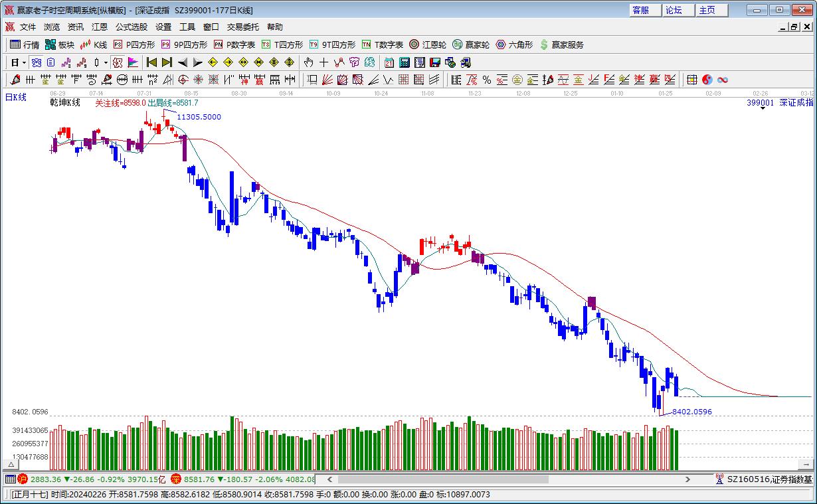Open the 交易委托 menu

pyautogui.click(x=243, y=27)
